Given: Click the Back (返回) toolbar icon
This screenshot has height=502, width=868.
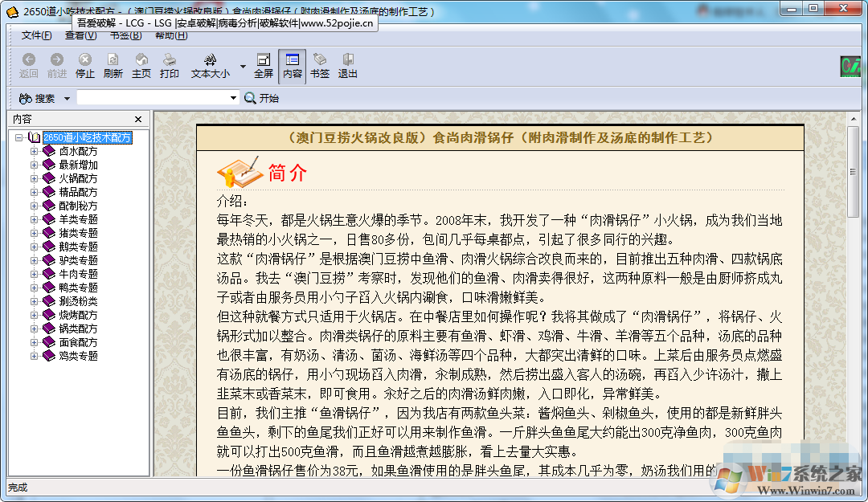Looking at the screenshot, I should click(x=29, y=65).
